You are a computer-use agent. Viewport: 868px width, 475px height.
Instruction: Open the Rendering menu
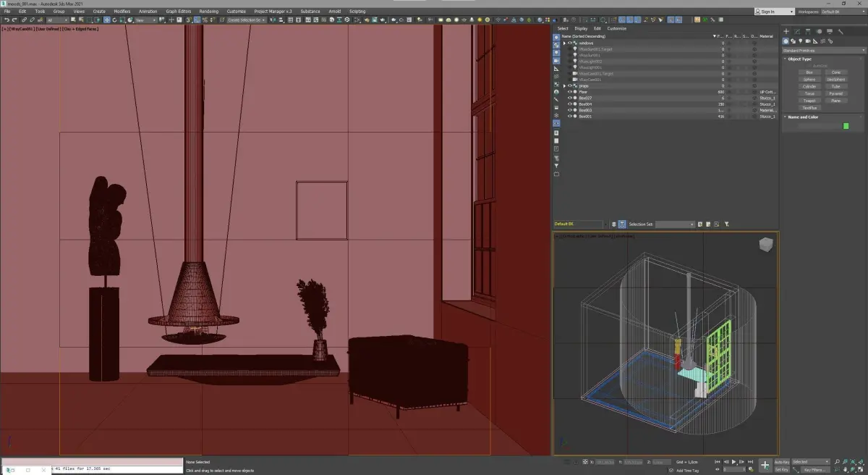point(208,12)
